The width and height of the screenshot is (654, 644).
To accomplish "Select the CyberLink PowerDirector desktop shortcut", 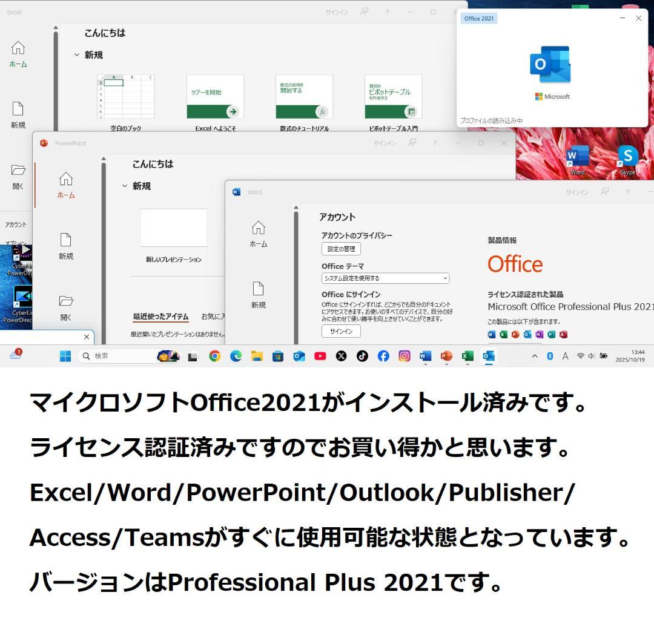I will (17, 304).
